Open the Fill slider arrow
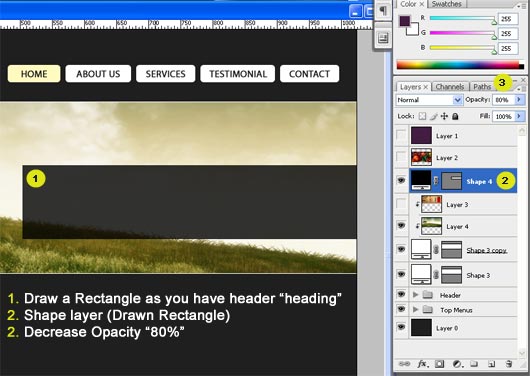 [x=519, y=116]
